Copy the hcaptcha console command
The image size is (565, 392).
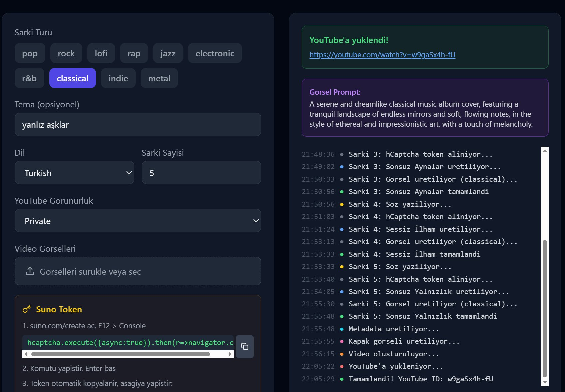tap(245, 346)
